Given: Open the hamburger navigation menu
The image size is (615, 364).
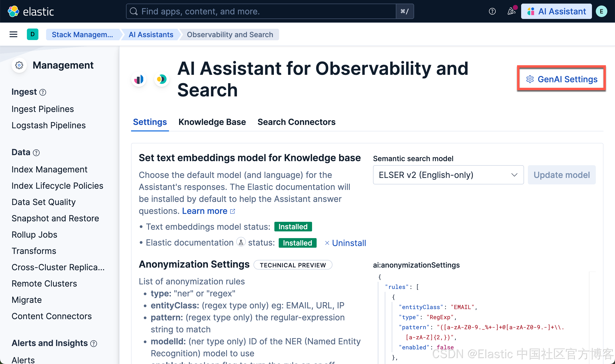Looking at the screenshot, I should tap(13, 34).
